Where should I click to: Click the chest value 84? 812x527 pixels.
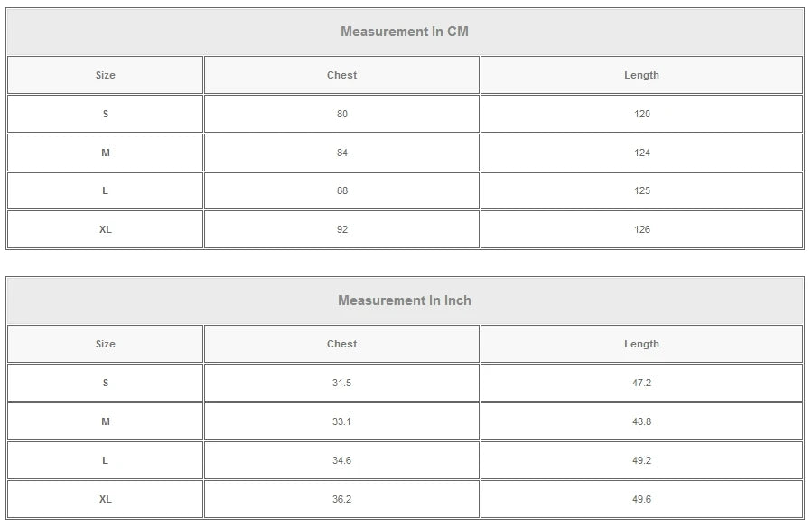[x=341, y=153]
